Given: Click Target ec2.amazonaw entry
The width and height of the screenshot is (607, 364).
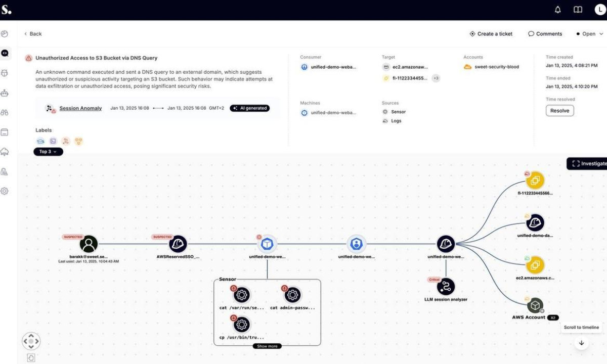Looking at the screenshot, I should (x=406, y=67).
